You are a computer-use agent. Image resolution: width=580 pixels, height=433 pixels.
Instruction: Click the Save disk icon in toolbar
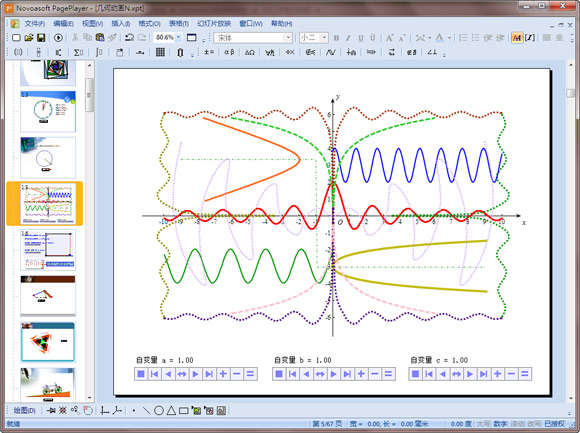(x=41, y=38)
